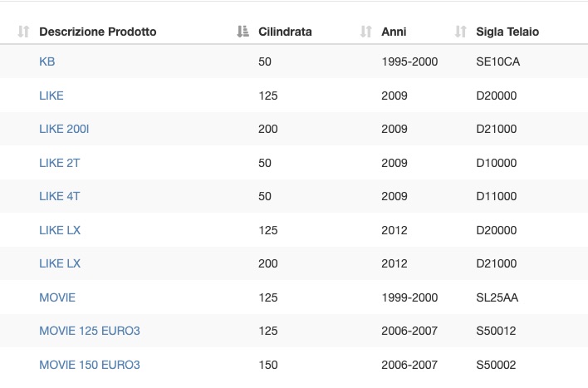Image resolution: width=588 pixels, height=388 pixels.
Task: Click the sort icon left of Descrizione Prodotto
Action: point(23,32)
